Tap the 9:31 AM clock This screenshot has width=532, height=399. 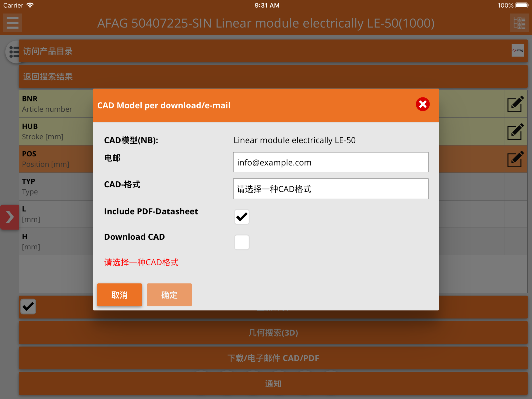tap(267, 5)
